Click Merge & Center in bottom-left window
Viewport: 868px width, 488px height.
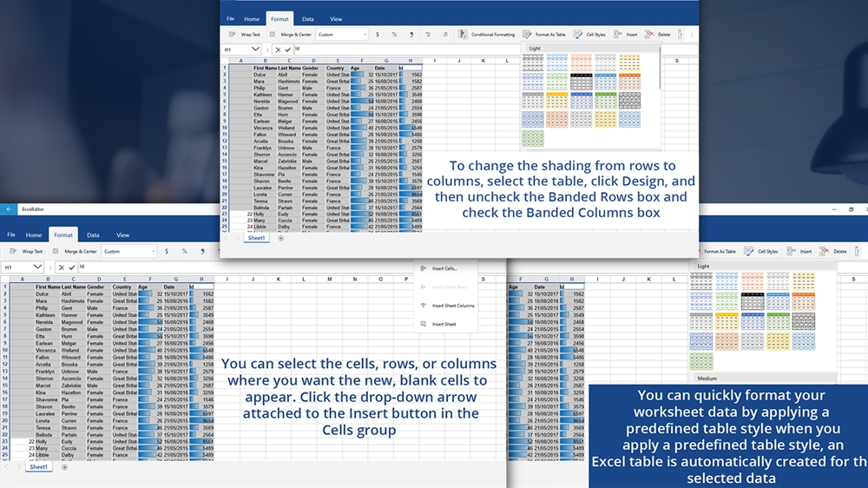(x=74, y=252)
